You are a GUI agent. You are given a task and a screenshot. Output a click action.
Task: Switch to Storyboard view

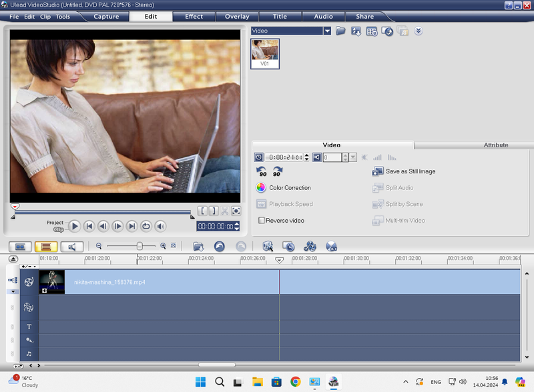[x=20, y=247]
